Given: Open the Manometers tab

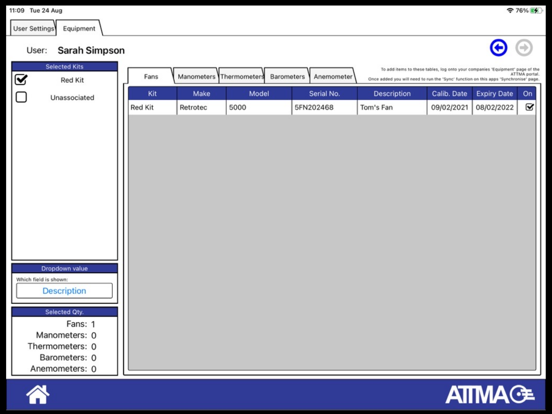Looking at the screenshot, I should click(196, 76).
